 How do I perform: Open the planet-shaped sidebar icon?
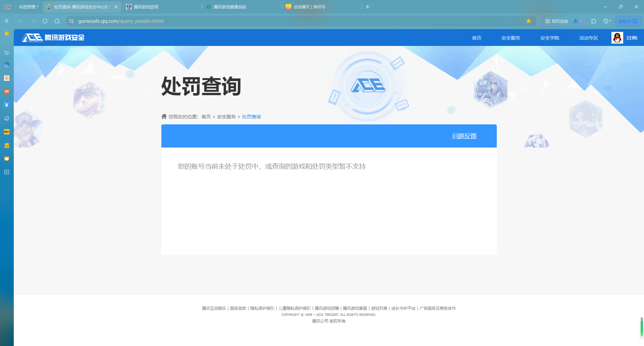[x=6, y=118]
